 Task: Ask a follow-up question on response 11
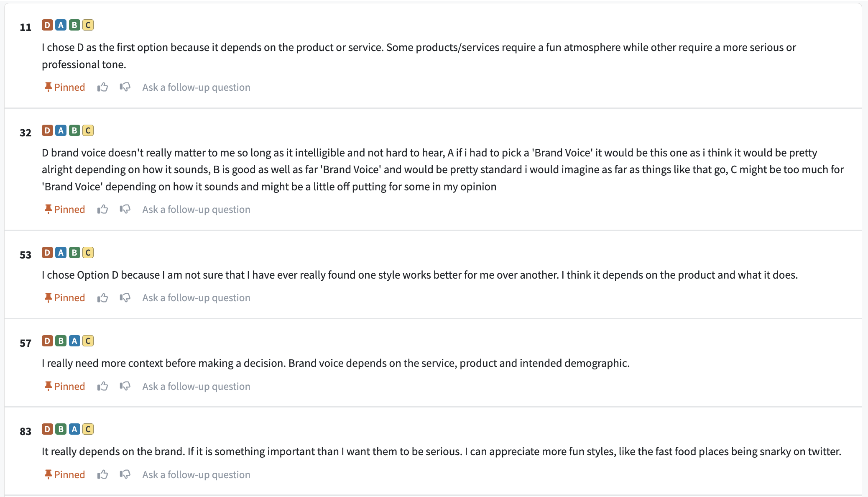pyautogui.click(x=196, y=87)
